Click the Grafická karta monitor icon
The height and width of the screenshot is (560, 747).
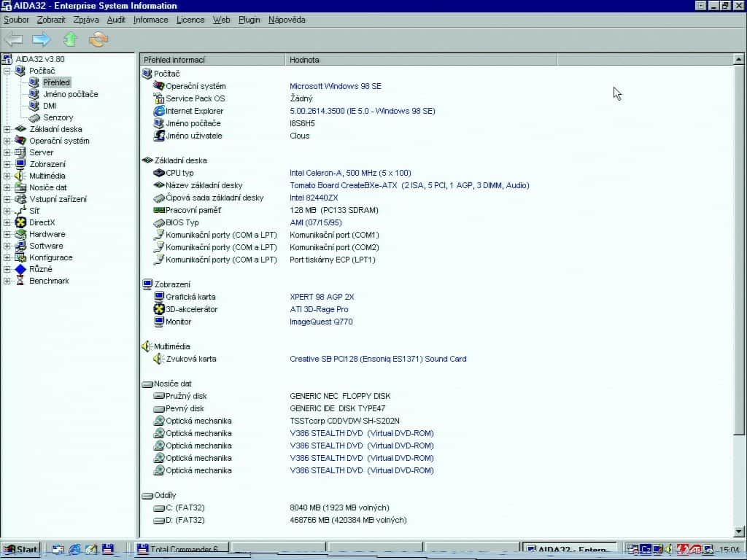(x=159, y=297)
